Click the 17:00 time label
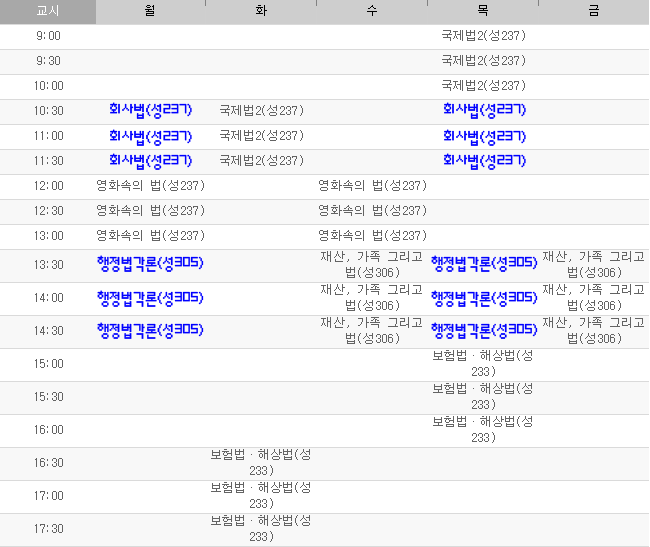The width and height of the screenshot is (650, 547). pyautogui.click(x=49, y=496)
